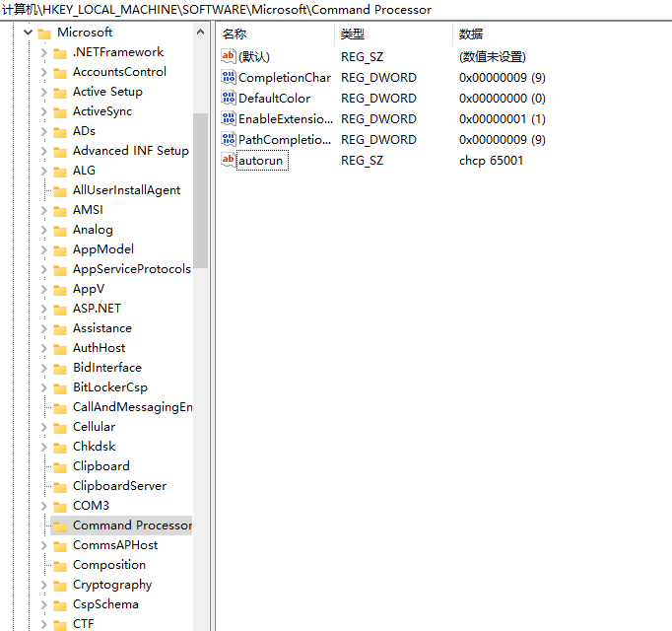Click the (数值未设置) data cell

493,56
